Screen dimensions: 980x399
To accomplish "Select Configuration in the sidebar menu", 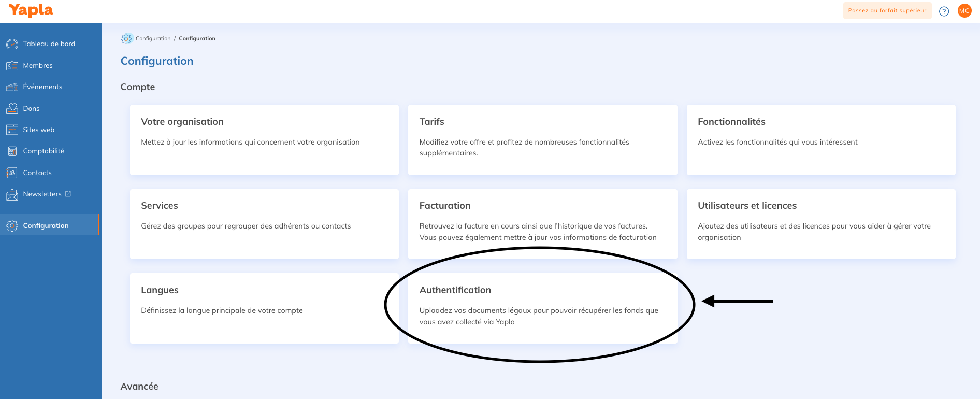I will click(46, 225).
